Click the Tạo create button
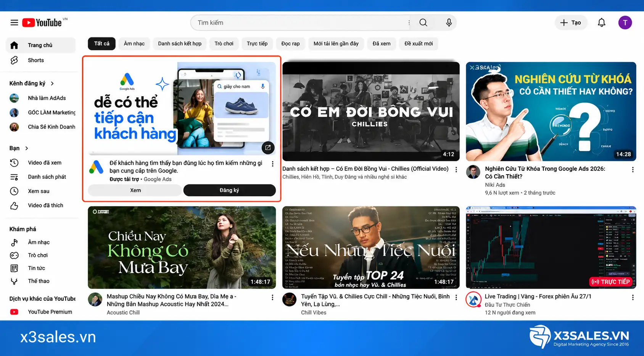This screenshot has height=356, width=644. tap(570, 23)
